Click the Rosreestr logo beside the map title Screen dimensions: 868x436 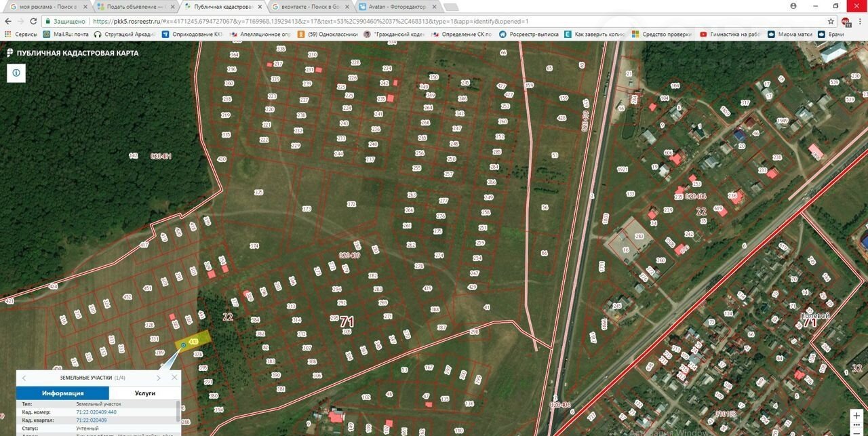point(9,53)
